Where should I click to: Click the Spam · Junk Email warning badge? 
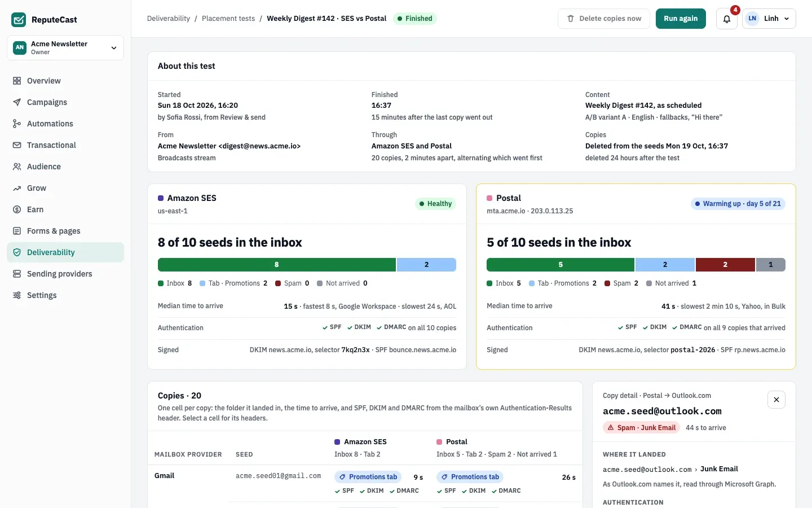[642, 428]
